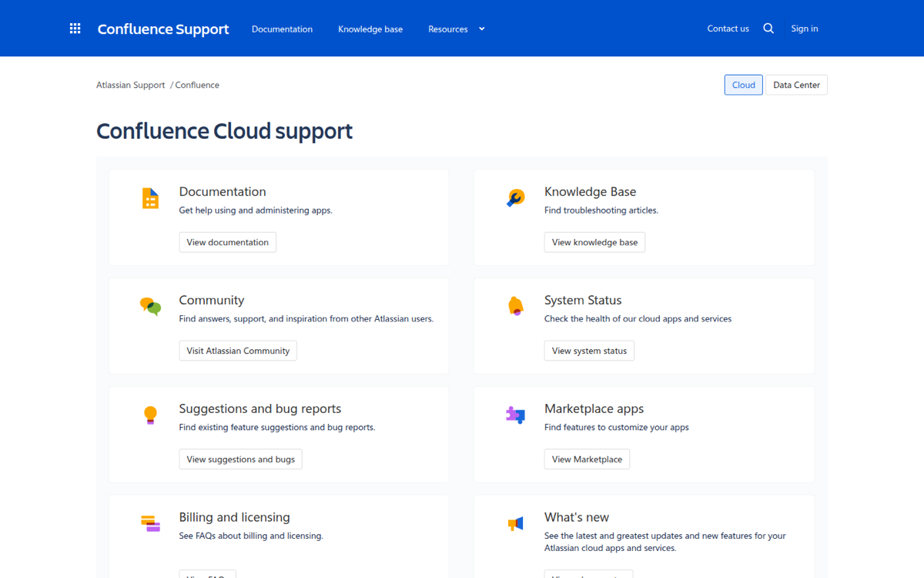Click the Confluence breadcrumb

coord(197,85)
